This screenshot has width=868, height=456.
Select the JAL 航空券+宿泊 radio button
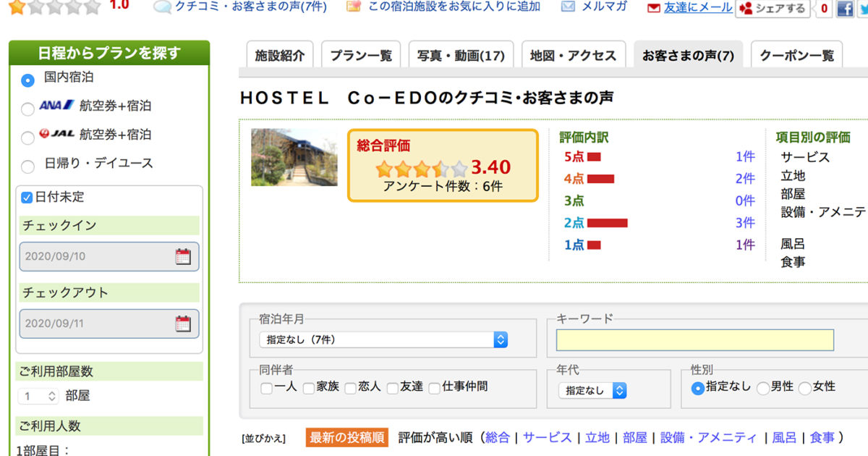[28, 138]
